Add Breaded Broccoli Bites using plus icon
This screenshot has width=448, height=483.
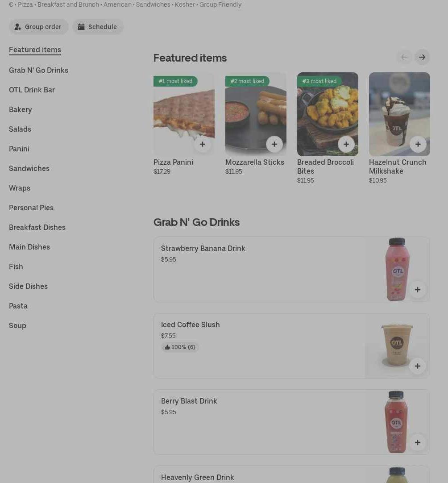click(346, 144)
